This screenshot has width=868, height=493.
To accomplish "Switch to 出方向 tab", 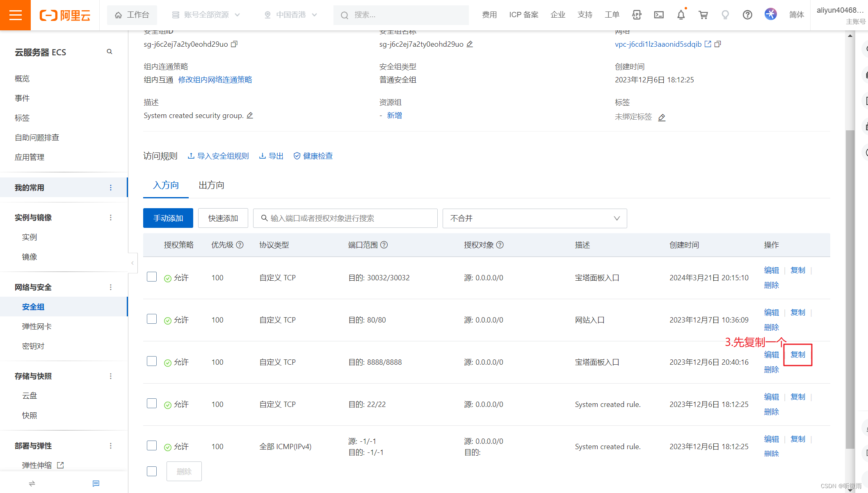I will pyautogui.click(x=211, y=185).
